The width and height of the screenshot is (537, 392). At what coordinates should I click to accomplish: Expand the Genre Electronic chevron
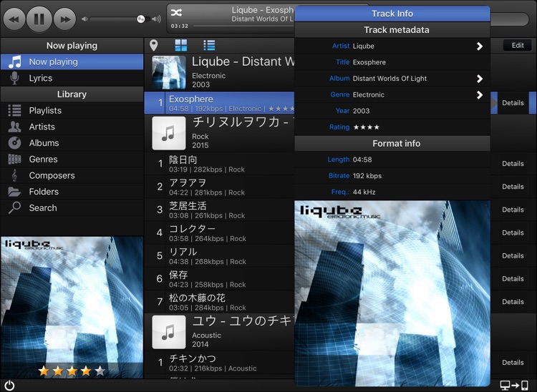click(480, 94)
